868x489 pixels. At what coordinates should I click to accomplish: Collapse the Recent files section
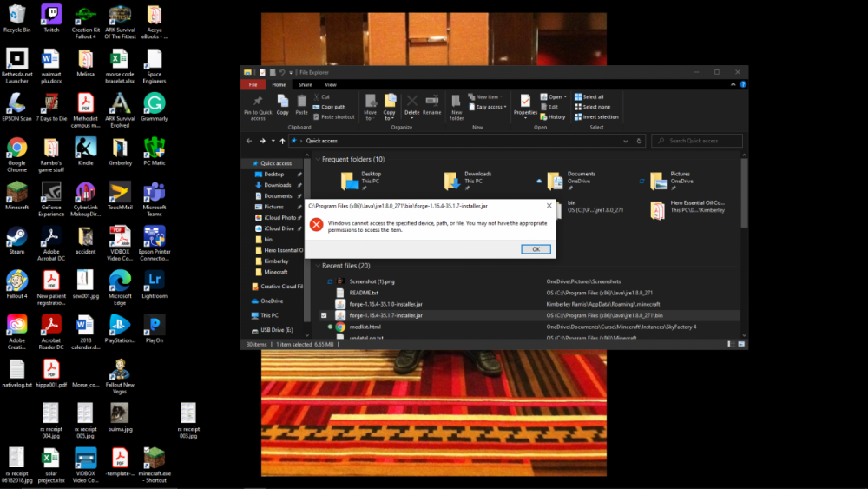317,266
